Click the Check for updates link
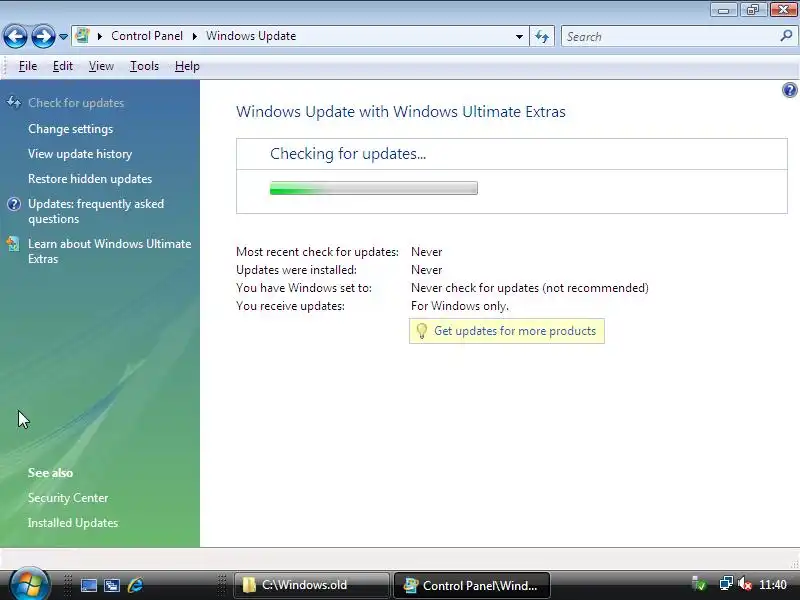Image resolution: width=800 pixels, height=600 pixels. pos(76,103)
